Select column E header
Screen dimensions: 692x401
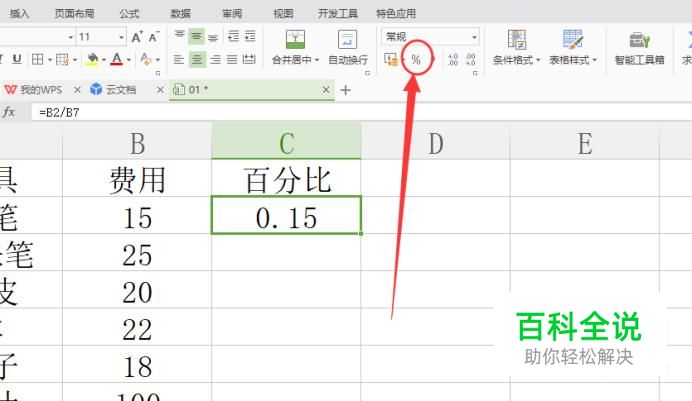[x=585, y=143]
